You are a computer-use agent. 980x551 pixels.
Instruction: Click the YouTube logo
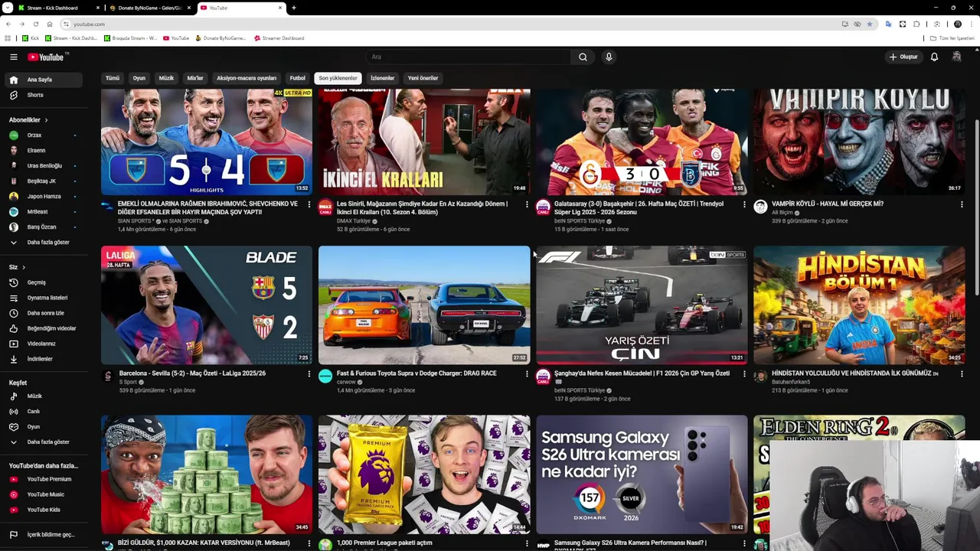tap(47, 57)
